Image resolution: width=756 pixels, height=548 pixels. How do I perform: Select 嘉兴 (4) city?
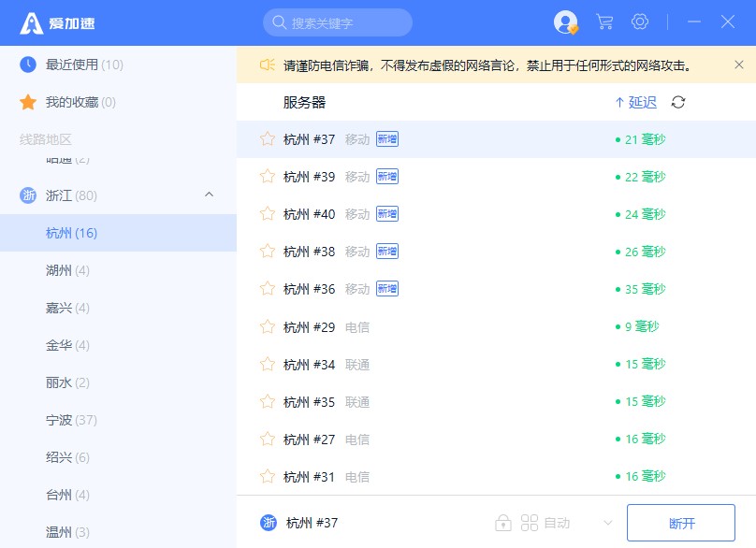tap(118, 308)
